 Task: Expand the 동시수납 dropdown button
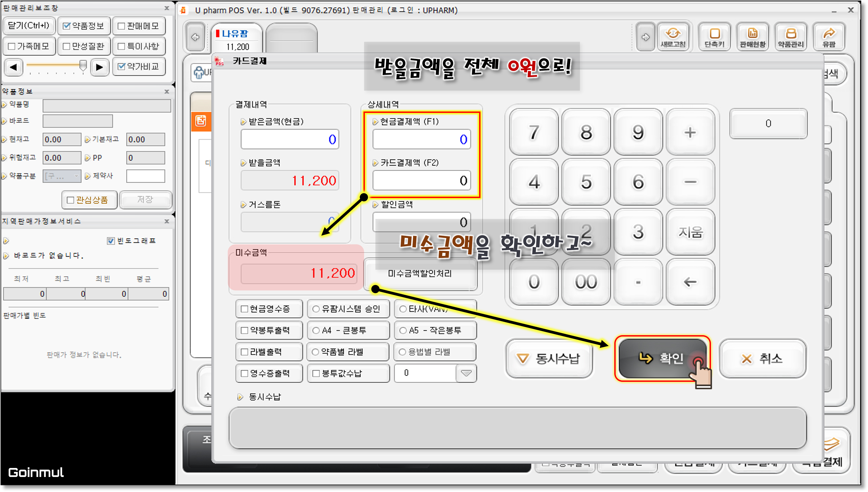(x=549, y=359)
